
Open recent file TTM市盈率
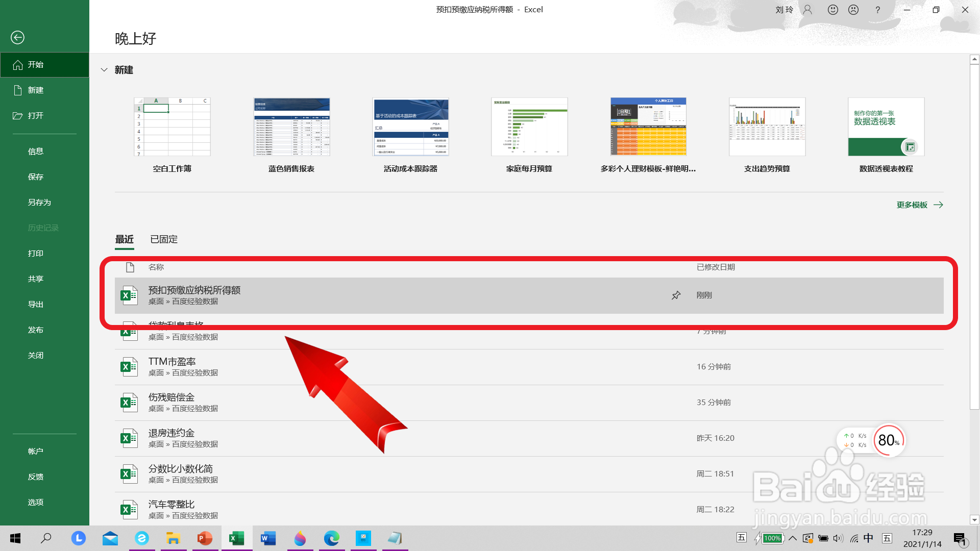529,367
